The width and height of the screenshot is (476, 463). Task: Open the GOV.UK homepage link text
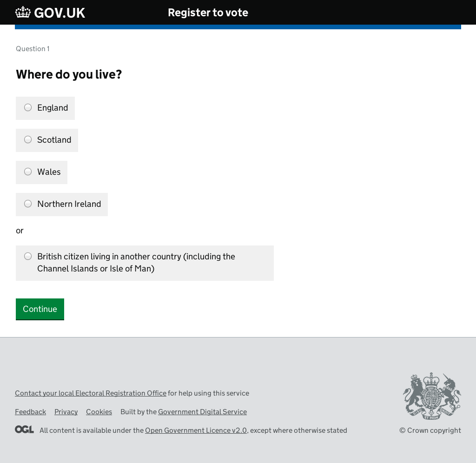tap(59, 13)
